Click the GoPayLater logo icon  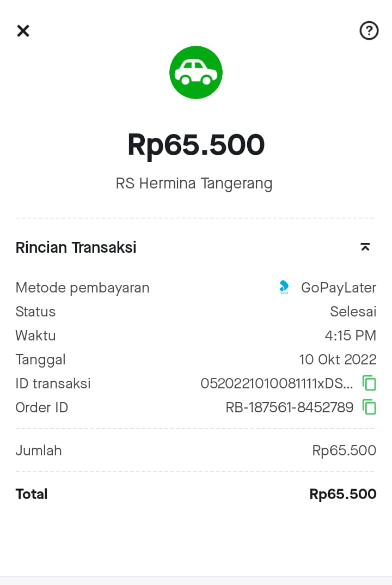pyautogui.click(x=284, y=288)
